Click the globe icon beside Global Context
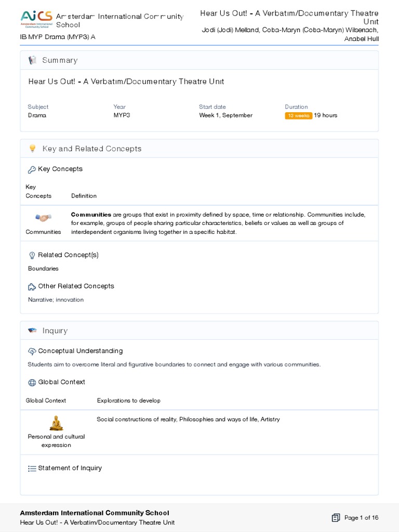Image resolution: width=399 pixels, height=532 pixels. [x=32, y=382]
